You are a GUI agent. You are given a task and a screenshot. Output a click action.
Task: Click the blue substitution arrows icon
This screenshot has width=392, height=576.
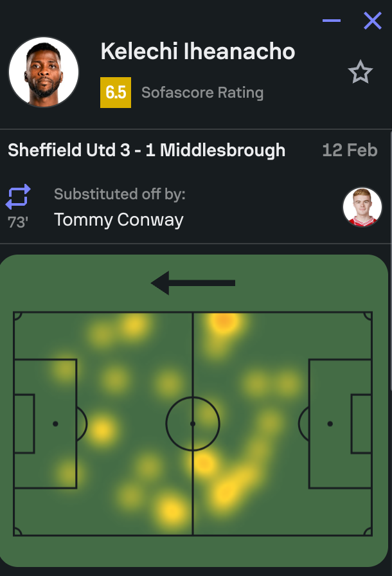coord(18,196)
